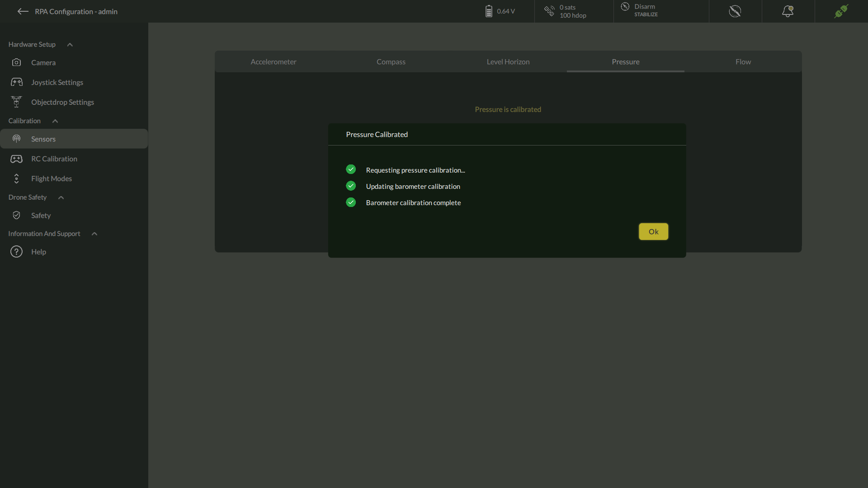The width and height of the screenshot is (868, 488).
Task: Click the Calibration section header
Action: coord(24,121)
